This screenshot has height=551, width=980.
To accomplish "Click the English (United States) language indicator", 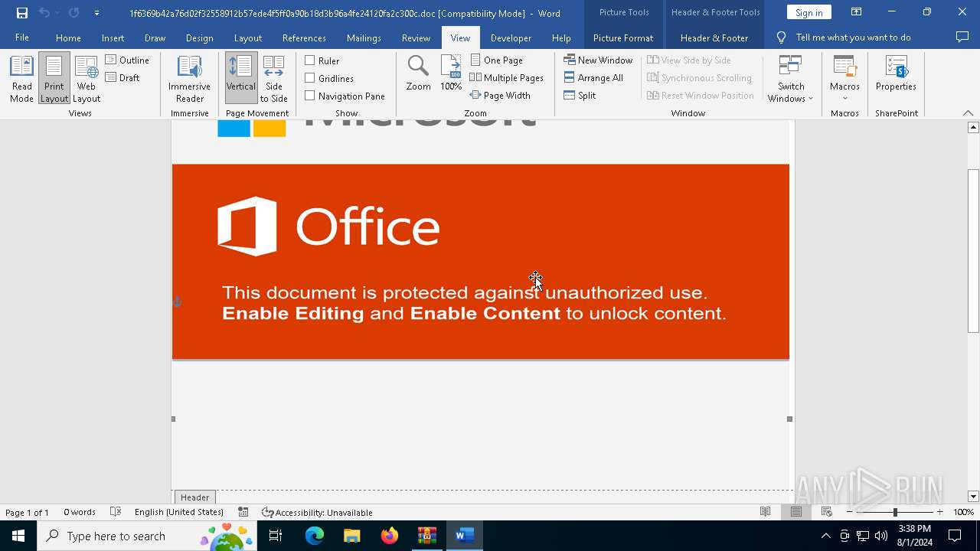I will 178,512.
